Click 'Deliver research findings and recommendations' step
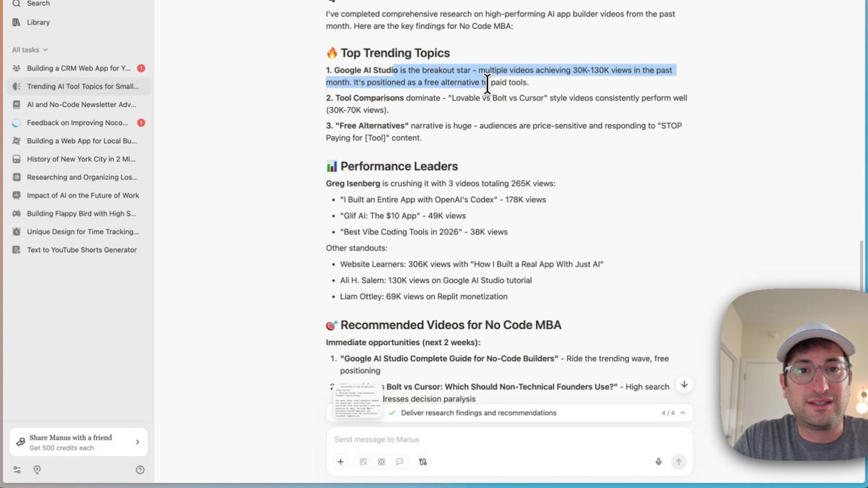The width and height of the screenshot is (868, 488). tap(478, 413)
